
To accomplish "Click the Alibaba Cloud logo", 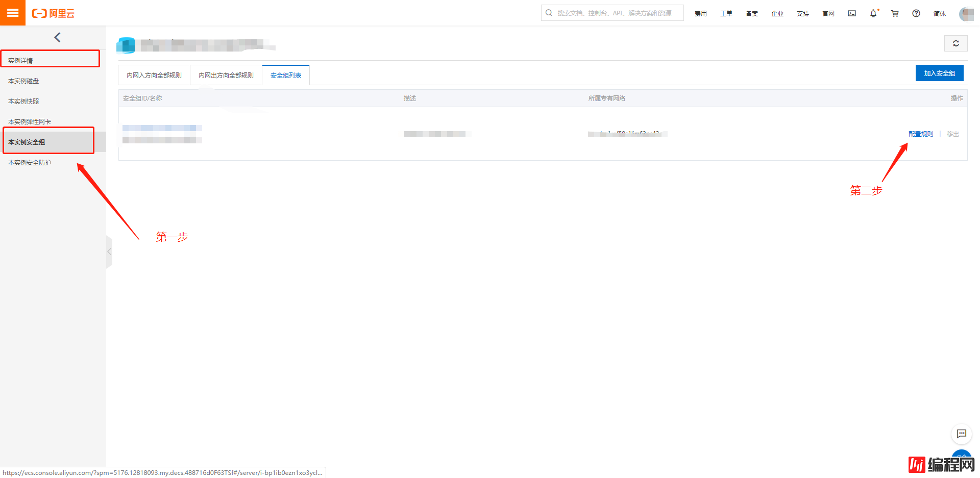I will click(53, 13).
